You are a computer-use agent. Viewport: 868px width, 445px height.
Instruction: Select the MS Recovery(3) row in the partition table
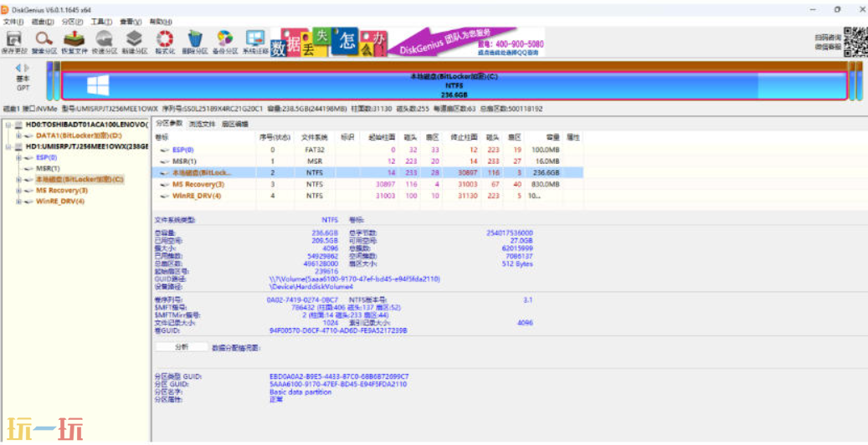[x=367, y=184]
